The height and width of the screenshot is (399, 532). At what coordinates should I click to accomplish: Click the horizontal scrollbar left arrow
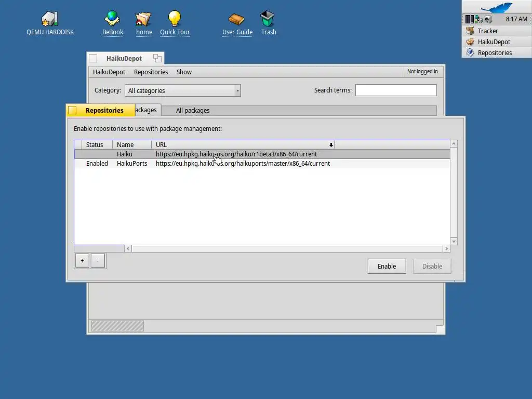coord(128,249)
